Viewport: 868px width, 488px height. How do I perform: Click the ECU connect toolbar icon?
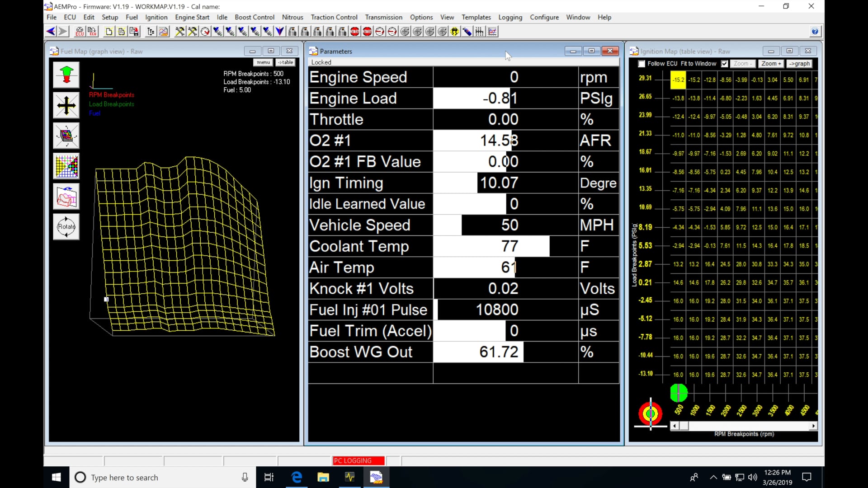click(x=79, y=31)
